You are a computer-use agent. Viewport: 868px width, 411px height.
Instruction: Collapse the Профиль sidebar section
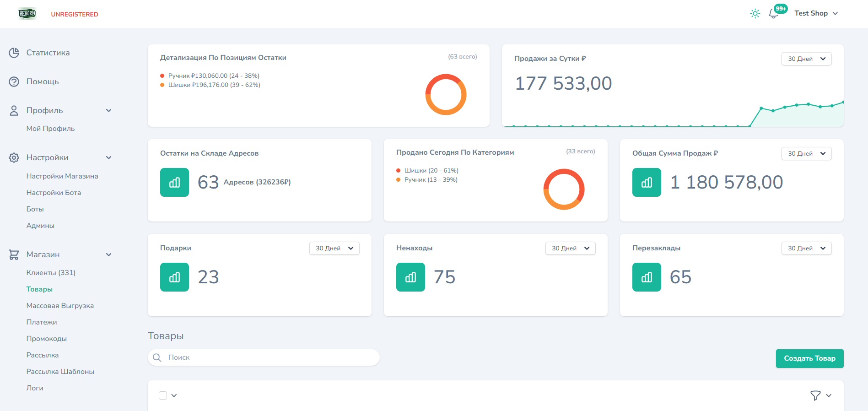click(x=108, y=111)
